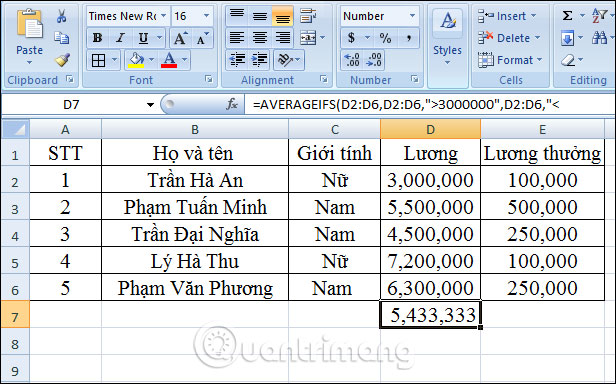Select row 7 header
This screenshot has width=616, height=384.
pos(15,314)
